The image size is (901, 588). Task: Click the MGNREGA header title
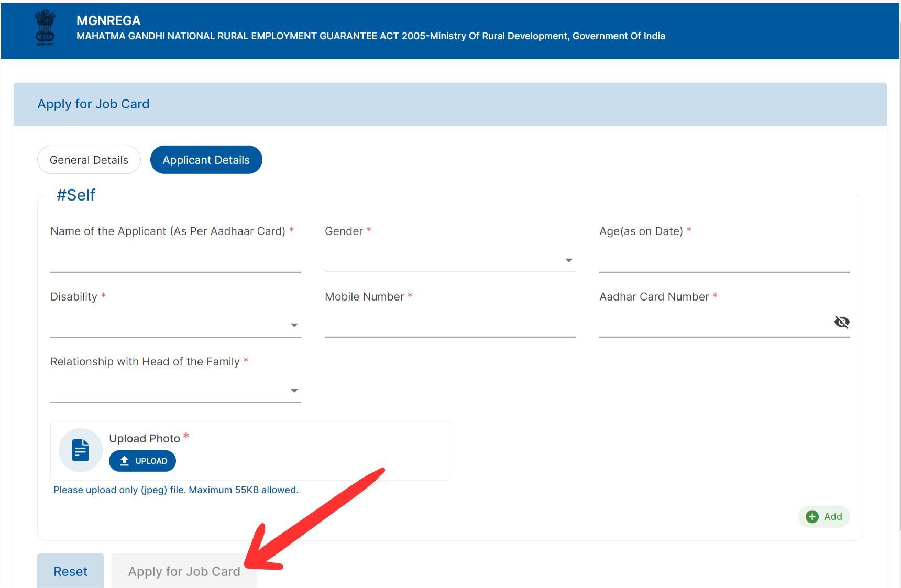108,20
